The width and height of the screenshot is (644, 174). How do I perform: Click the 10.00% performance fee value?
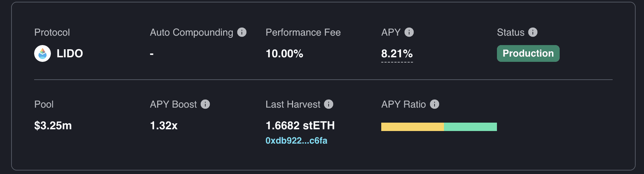pyautogui.click(x=284, y=54)
